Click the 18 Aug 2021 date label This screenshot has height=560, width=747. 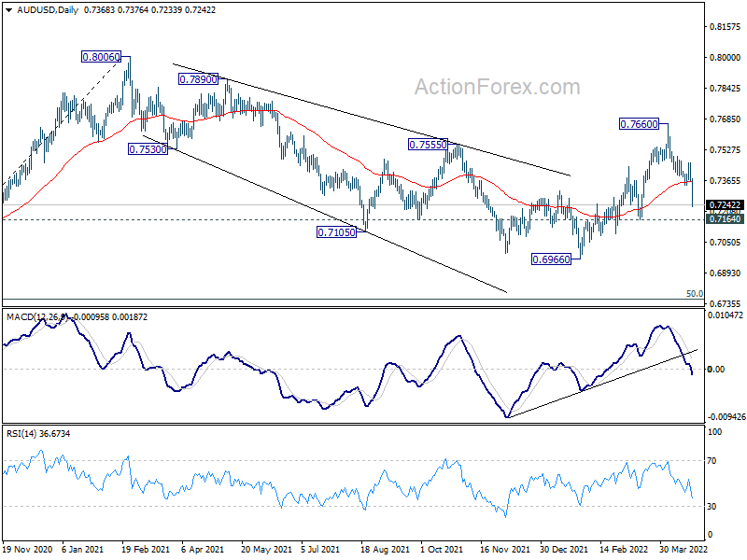(x=385, y=550)
